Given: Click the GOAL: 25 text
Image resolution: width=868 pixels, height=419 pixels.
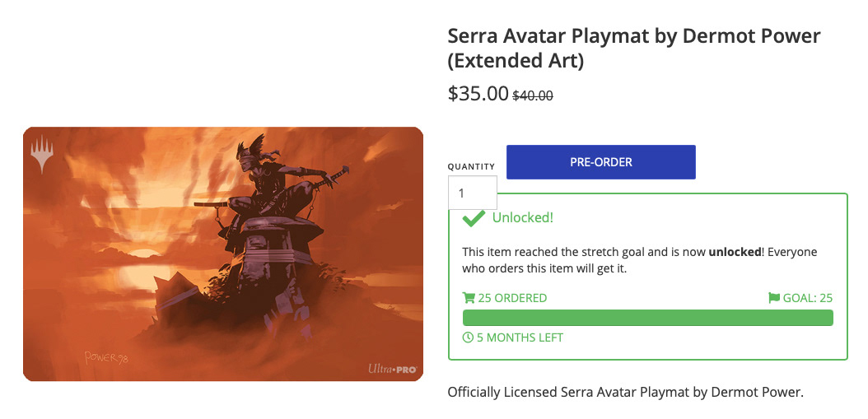Looking at the screenshot, I should [x=807, y=298].
